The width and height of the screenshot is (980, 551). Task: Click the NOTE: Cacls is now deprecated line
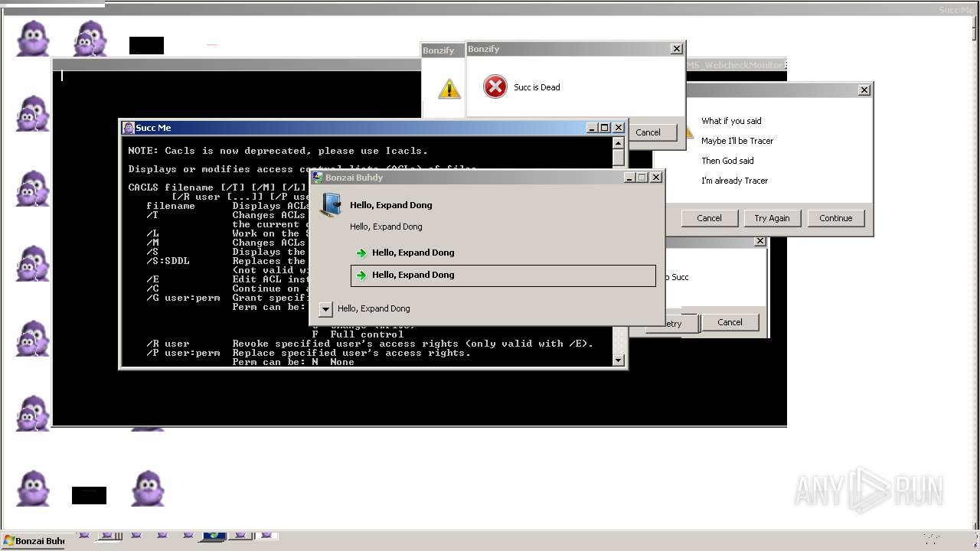tap(278, 151)
